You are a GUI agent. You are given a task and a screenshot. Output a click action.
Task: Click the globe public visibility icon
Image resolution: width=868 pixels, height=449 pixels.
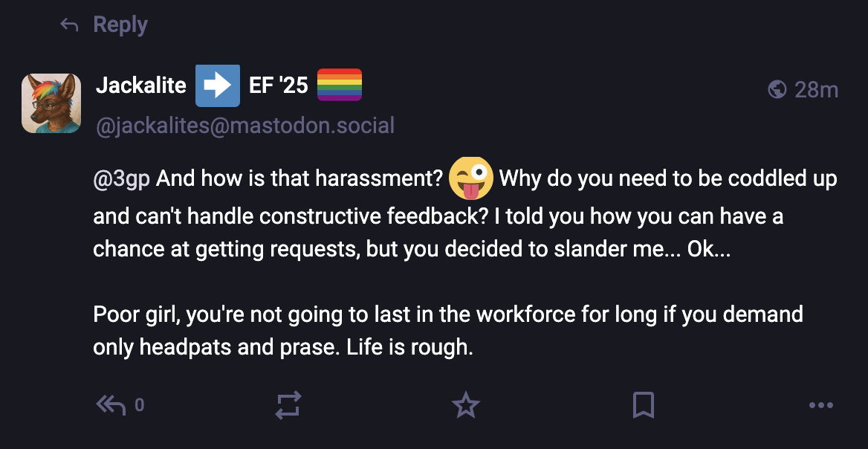point(777,90)
